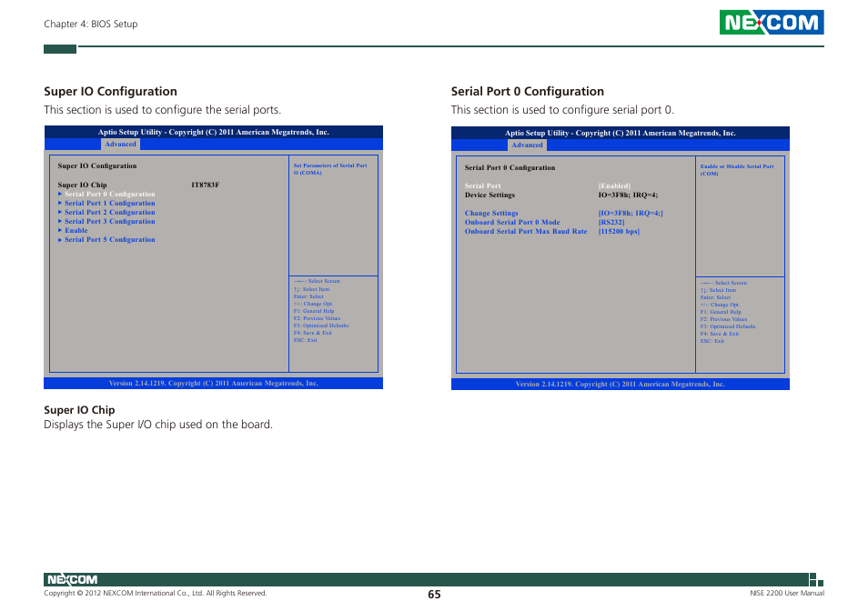Toggle the Serial Port [Enabled] value
The height and width of the screenshot is (611, 868).
(614, 185)
